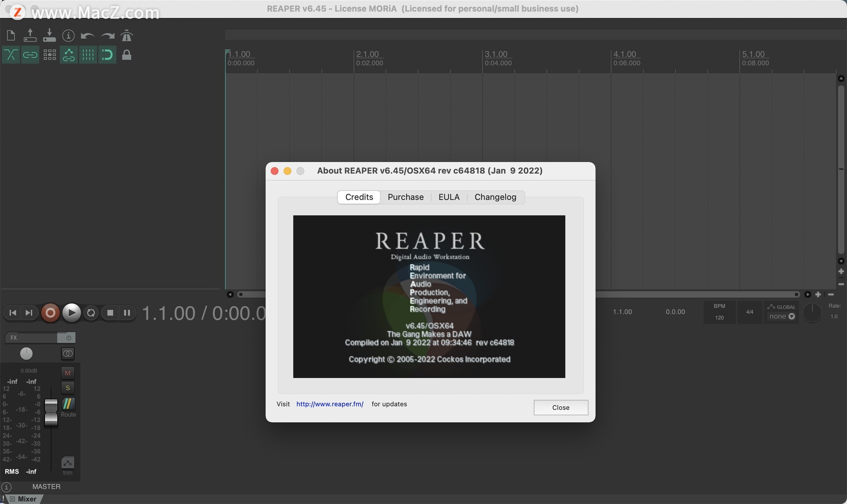Click the Close button in About dialog
847x504 pixels.
click(x=561, y=407)
